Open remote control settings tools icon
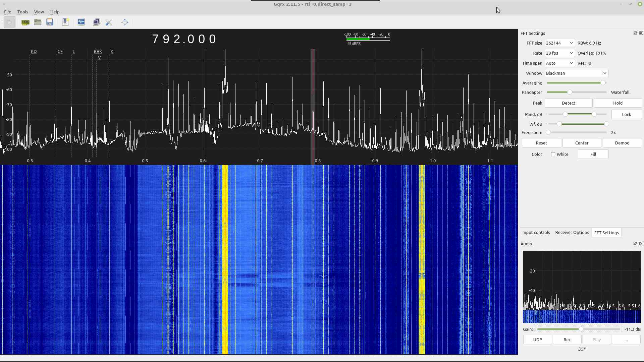 (109, 22)
